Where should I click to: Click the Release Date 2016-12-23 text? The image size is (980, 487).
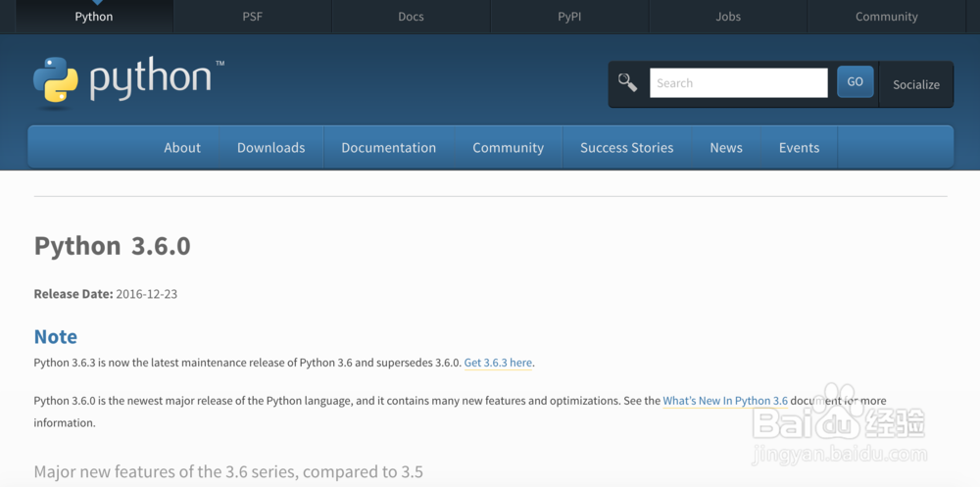point(106,294)
